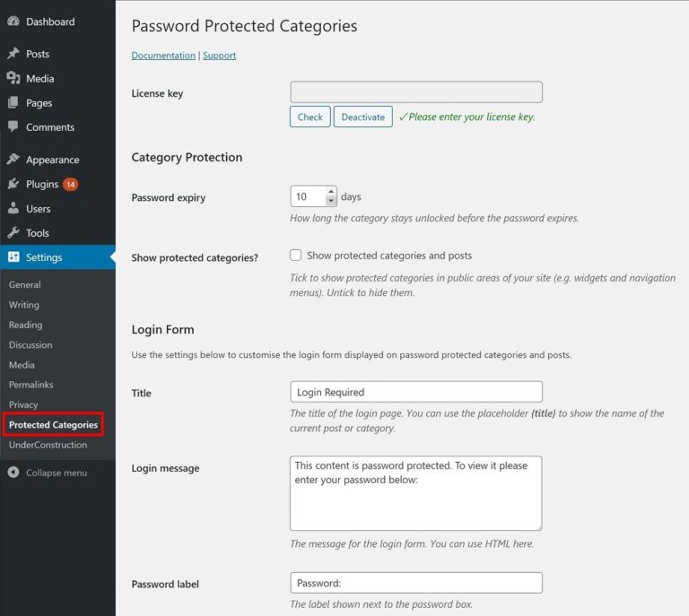Click the Dashboard gauge icon
This screenshot has height=616, width=689.
click(13, 22)
